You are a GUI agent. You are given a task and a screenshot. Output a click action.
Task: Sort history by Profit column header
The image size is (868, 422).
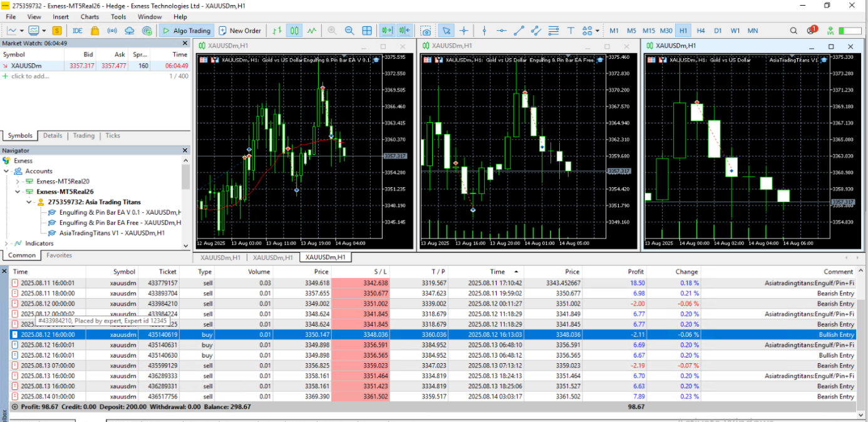614,272
